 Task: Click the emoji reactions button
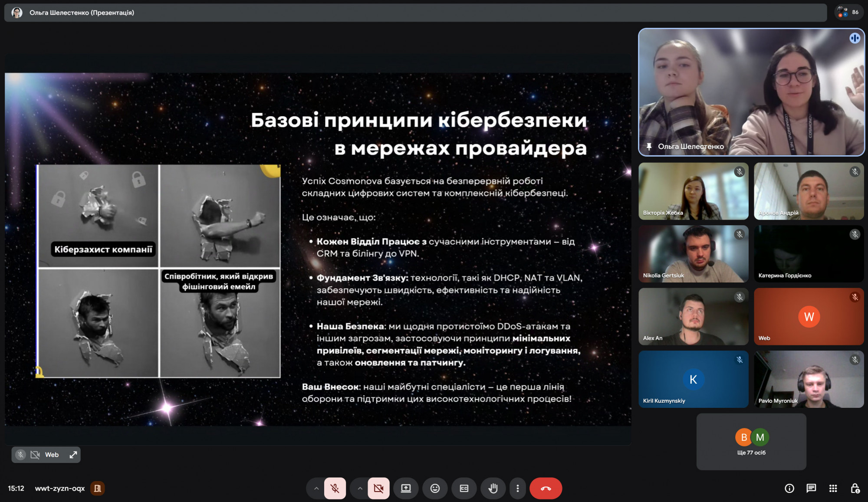[435, 489]
